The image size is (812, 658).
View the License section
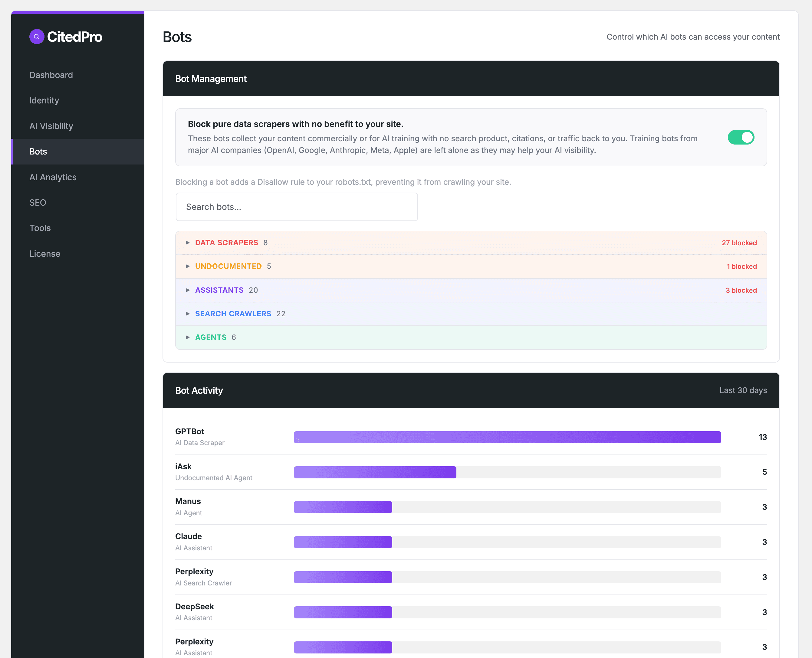45,254
